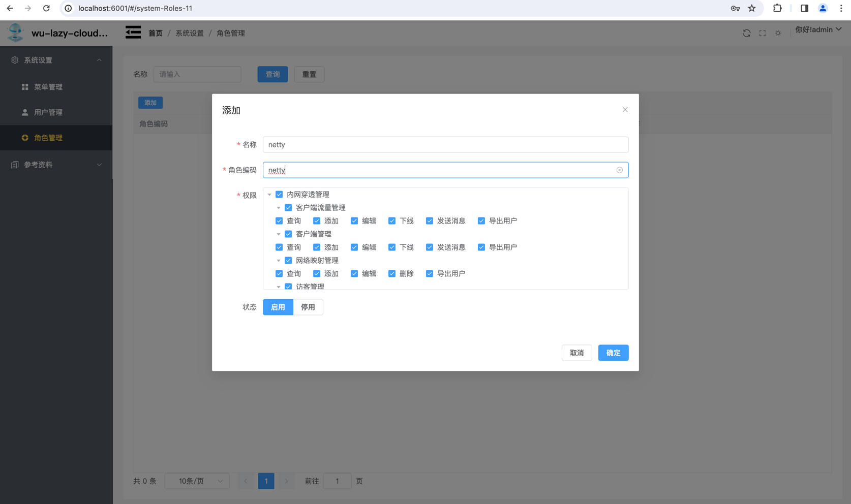Open 菜单管理 in the sidebar

pos(48,87)
